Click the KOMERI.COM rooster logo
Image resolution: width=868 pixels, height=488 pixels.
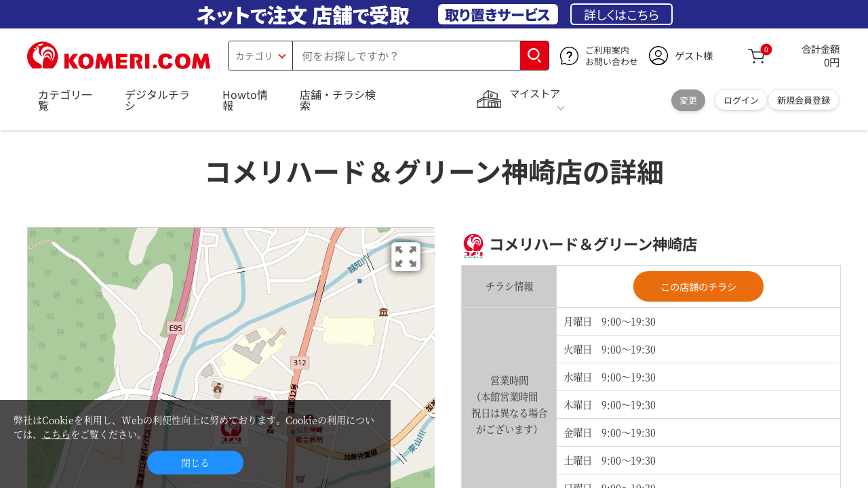coord(119,56)
